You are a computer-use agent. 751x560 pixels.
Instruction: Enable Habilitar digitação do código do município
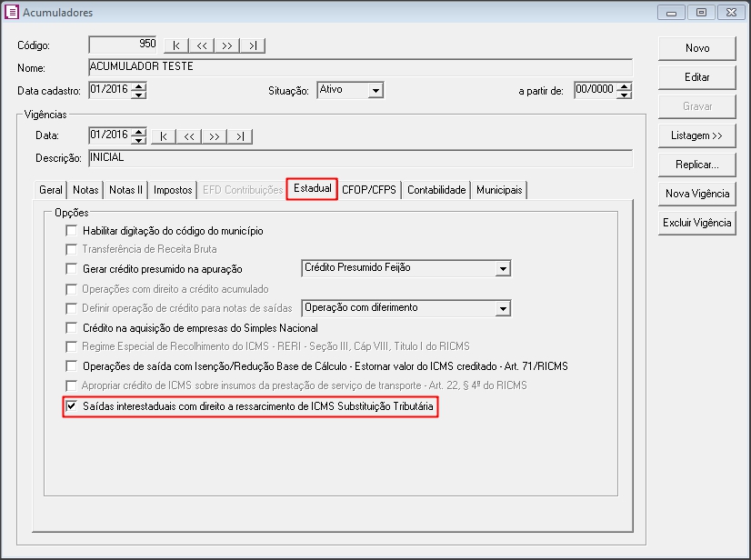tap(71, 231)
